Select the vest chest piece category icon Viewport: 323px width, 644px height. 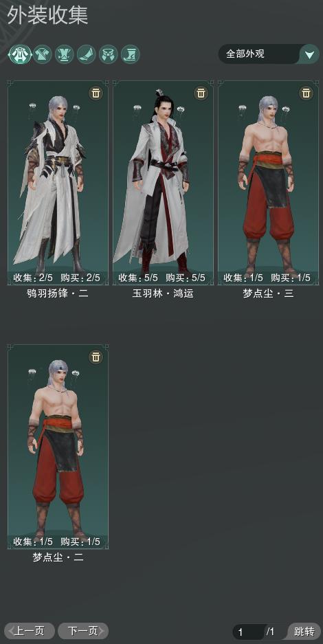pos(65,54)
